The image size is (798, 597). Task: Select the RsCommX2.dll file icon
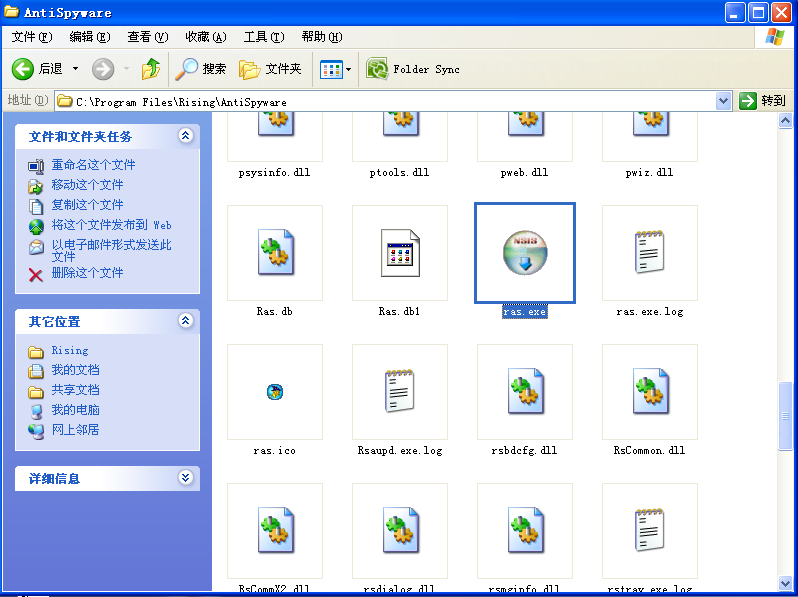click(x=275, y=530)
